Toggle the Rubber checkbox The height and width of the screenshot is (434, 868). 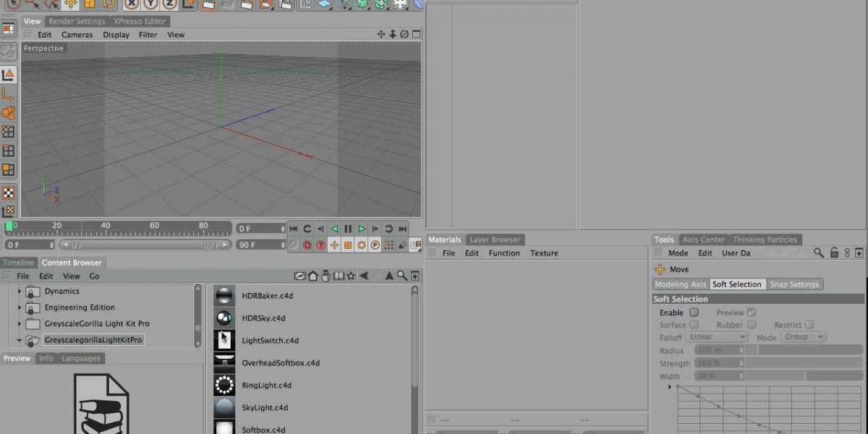752,325
